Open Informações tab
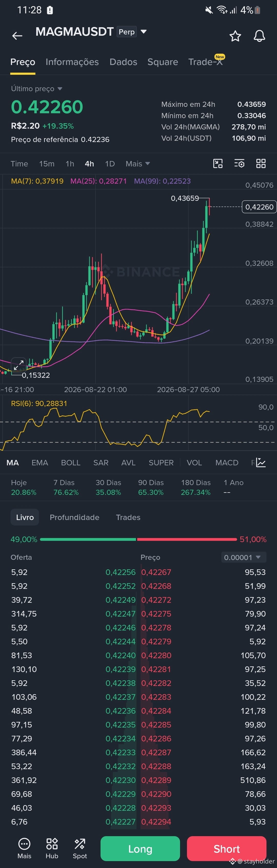The height and width of the screenshot is (868, 277). [x=72, y=62]
